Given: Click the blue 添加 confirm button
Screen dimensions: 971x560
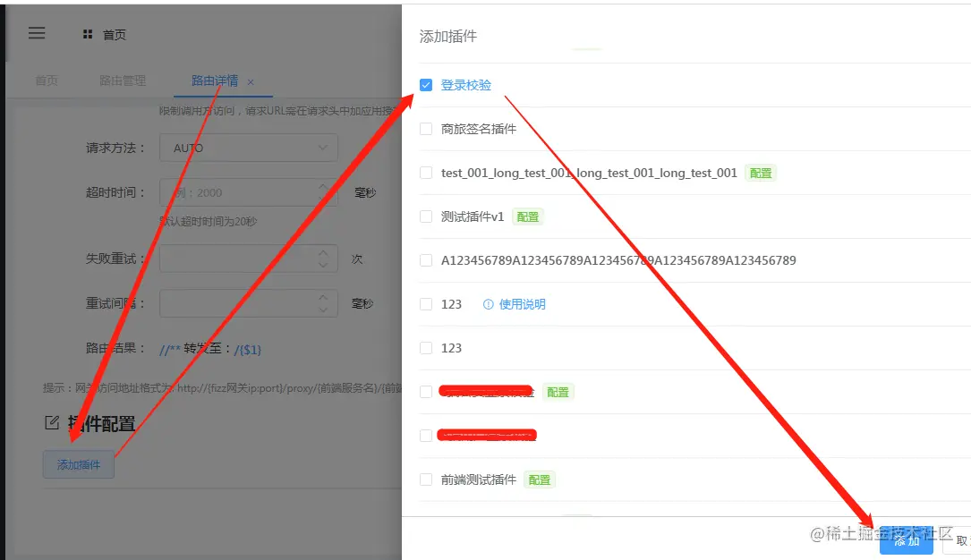Looking at the screenshot, I should [907, 541].
